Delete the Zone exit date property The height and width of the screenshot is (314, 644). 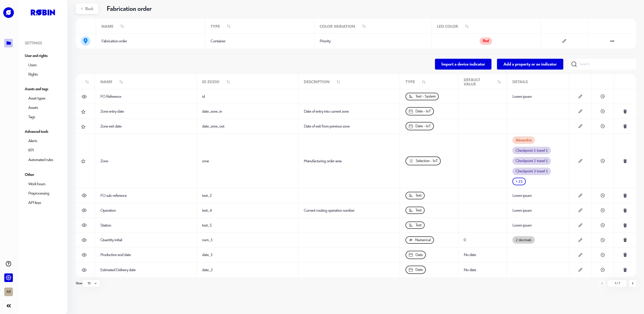625,126
